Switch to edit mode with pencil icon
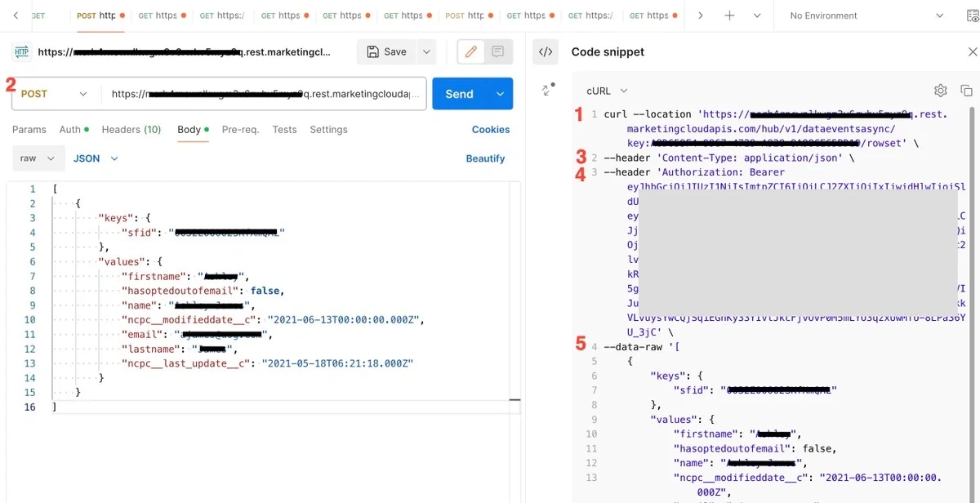The height and width of the screenshot is (503, 980). [470, 51]
